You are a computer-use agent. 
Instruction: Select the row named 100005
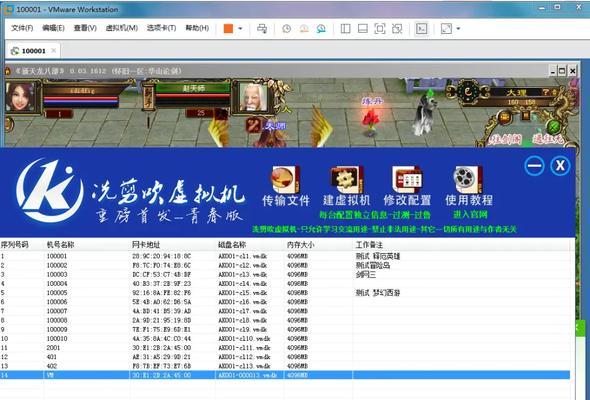coord(285,293)
